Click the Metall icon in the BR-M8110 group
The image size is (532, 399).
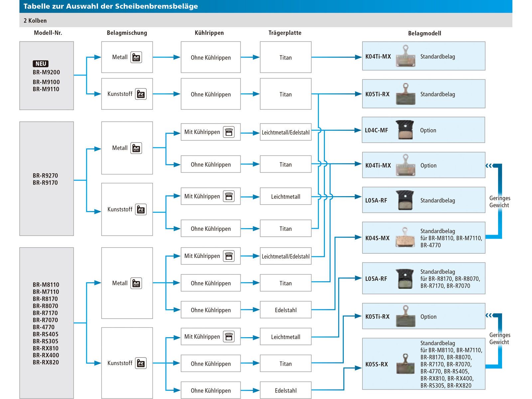coord(136,283)
